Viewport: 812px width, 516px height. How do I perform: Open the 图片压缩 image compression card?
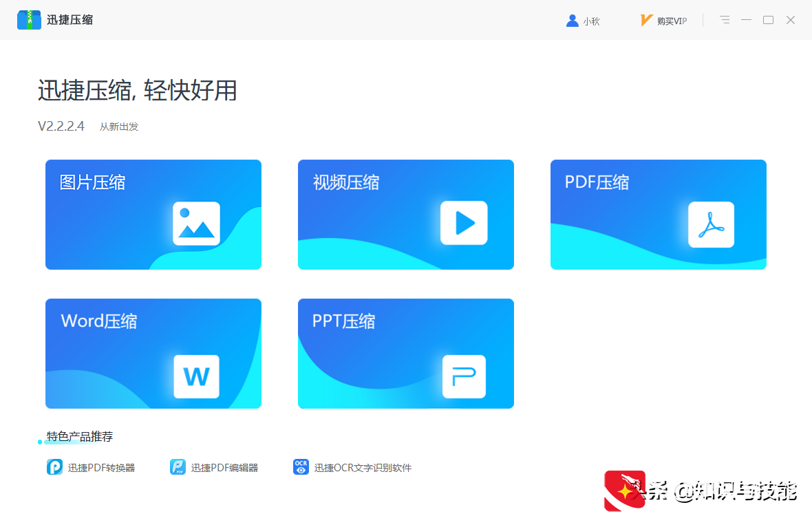tap(153, 214)
